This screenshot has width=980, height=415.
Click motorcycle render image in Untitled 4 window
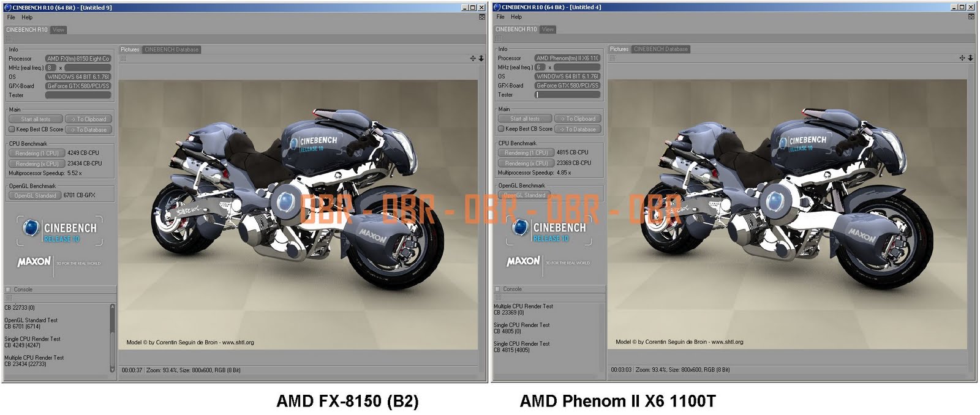(788, 214)
